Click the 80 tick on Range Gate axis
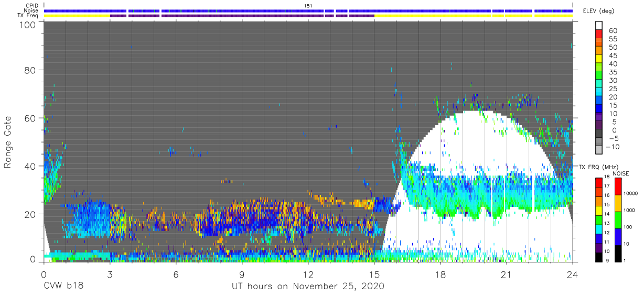Image resolution: width=644 pixels, height=297 pixels. click(29, 70)
